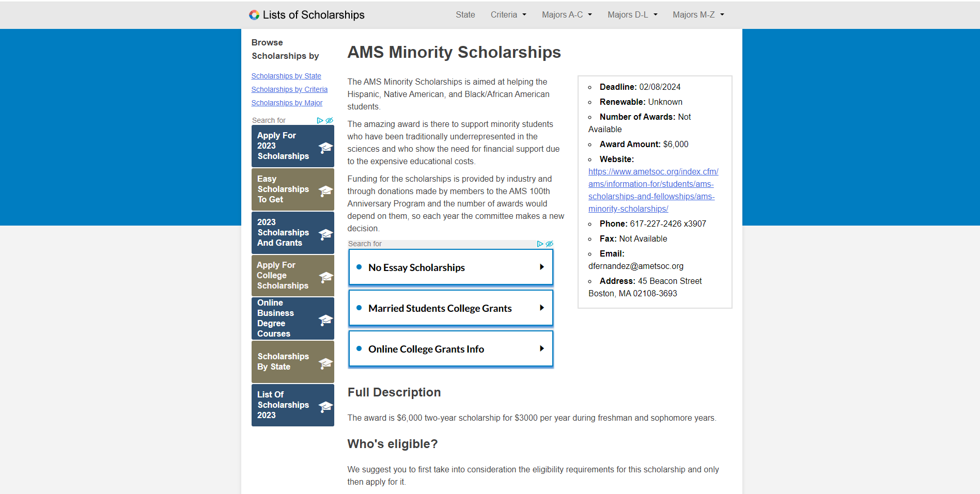Click graduation cap icon beside Online Business Degree Courses
This screenshot has height=494, width=980.
325,320
